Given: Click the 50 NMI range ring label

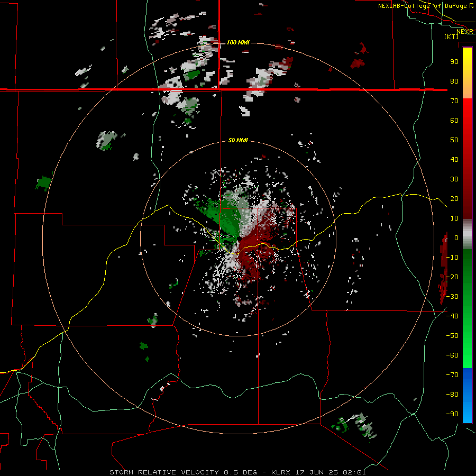Looking at the screenshot, I should tap(238, 140).
